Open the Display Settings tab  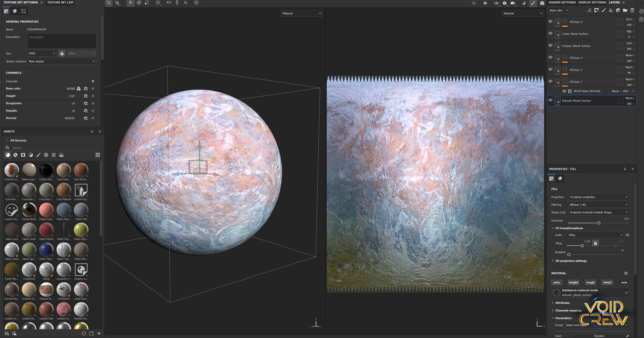click(592, 2)
